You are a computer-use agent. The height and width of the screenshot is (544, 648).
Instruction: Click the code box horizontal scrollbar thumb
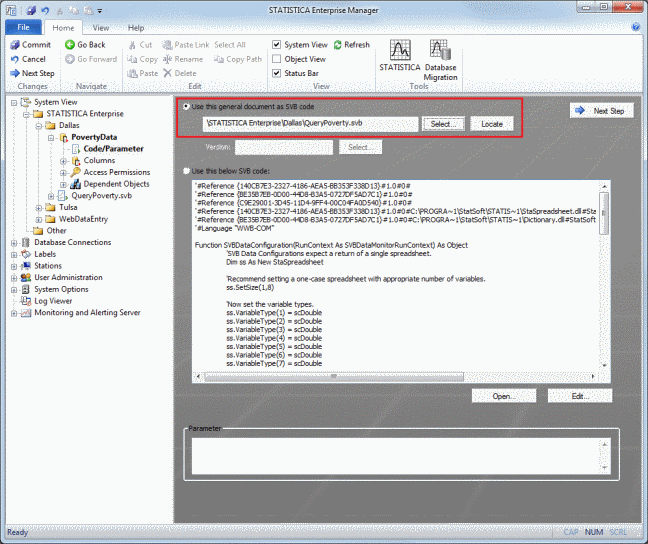pos(334,376)
